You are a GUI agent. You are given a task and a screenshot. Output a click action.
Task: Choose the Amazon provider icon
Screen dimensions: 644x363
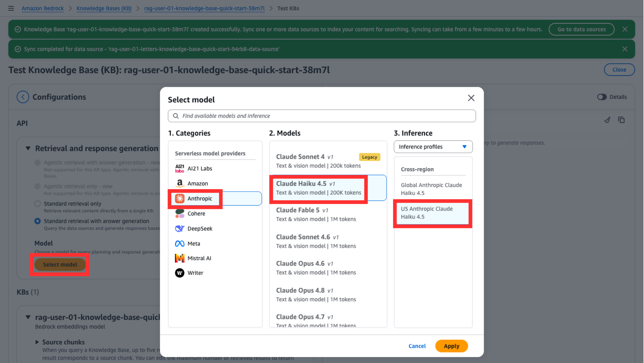[x=180, y=183]
